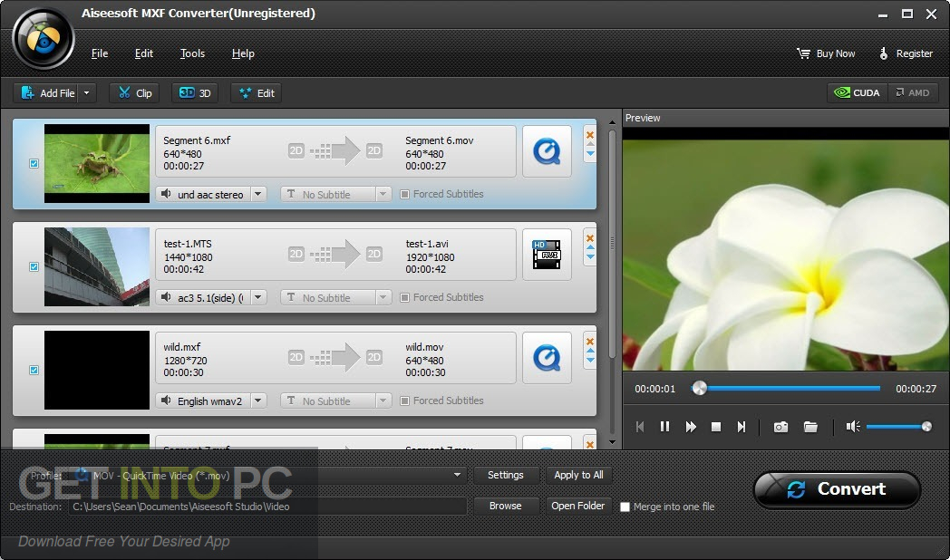Click 2D-to-2D conversion arrow for Segment 6.mxf
Image resolution: width=950 pixels, height=560 pixels.
(335, 151)
